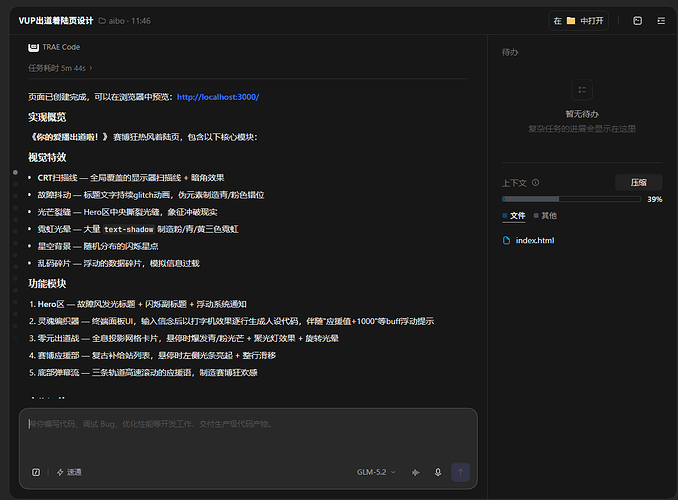Open the http://localhost:3000/ preview link
The height and width of the screenshot is (500, 678).
tap(218, 97)
